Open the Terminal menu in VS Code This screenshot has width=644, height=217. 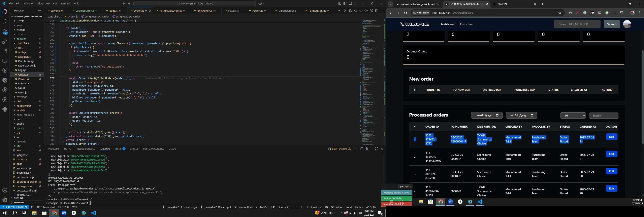coord(66,3)
